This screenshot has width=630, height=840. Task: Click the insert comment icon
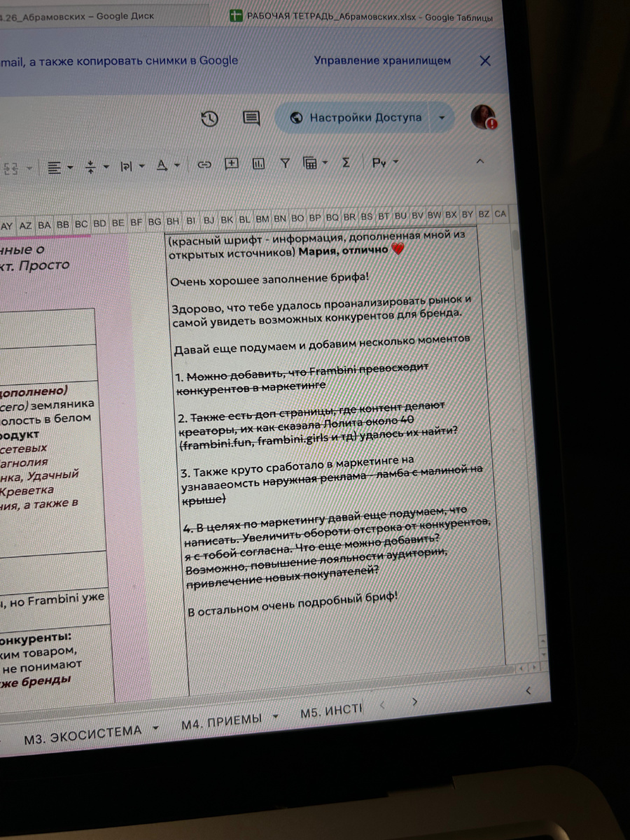click(231, 164)
